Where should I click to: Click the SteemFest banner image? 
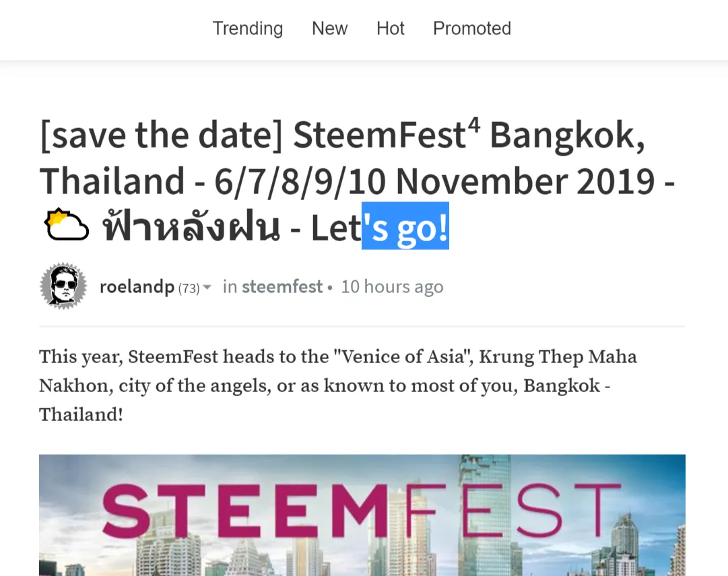click(362, 515)
